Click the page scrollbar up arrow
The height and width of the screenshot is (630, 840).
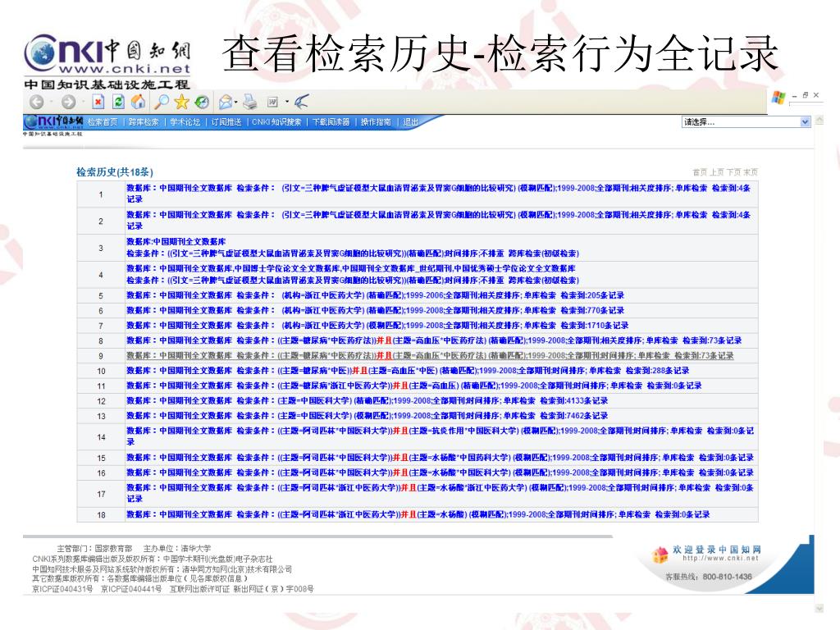coord(819,121)
